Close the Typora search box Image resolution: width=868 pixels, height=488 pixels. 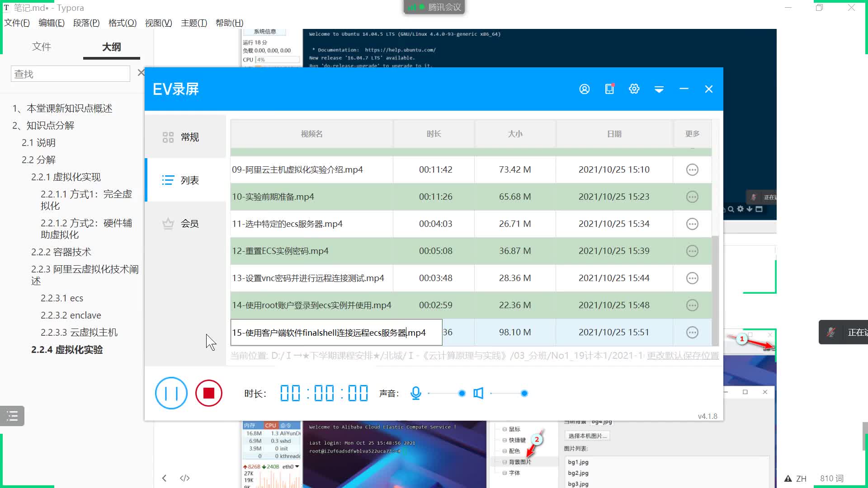141,73
